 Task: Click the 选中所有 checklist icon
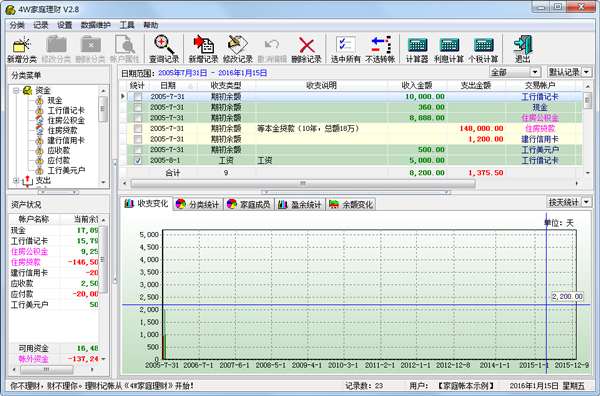pos(346,49)
